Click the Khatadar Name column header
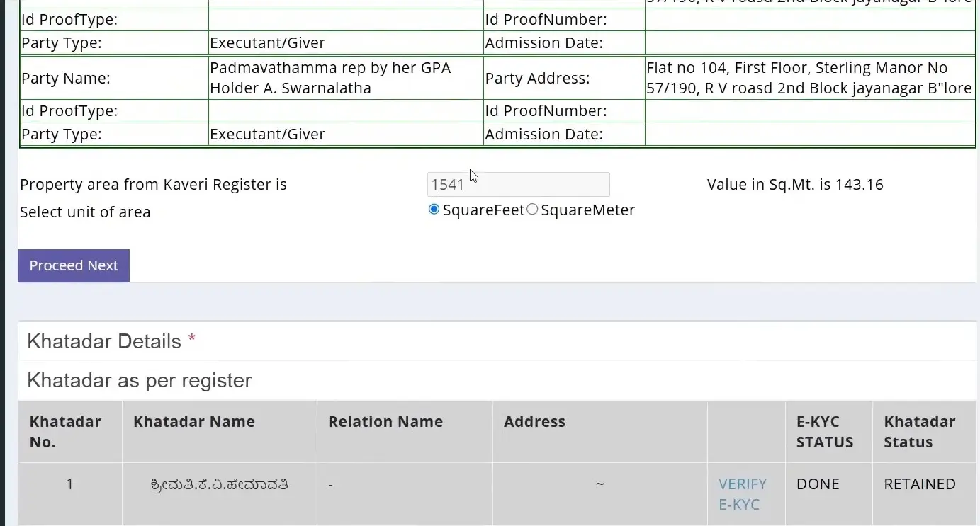Screen dimensions: 980x526 tap(193, 421)
